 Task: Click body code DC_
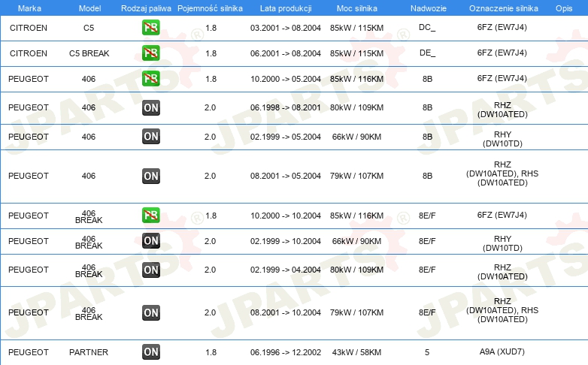[x=427, y=27]
